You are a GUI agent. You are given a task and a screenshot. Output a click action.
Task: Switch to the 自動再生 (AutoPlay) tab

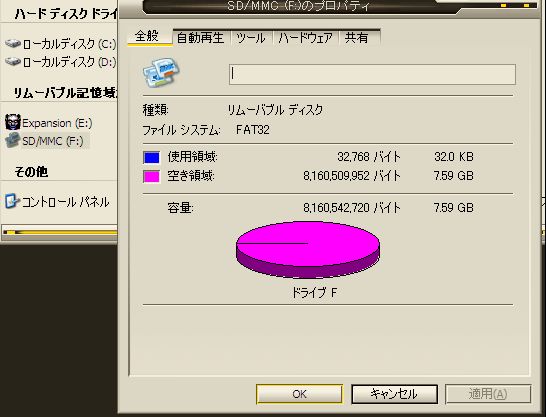click(x=200, y=38)
